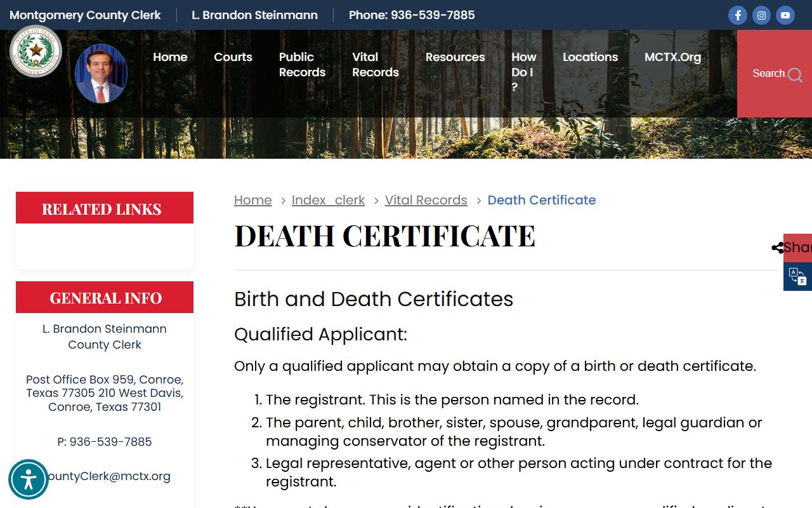Open the Share side tab
The image size is (812, 508).
point(797,248)
